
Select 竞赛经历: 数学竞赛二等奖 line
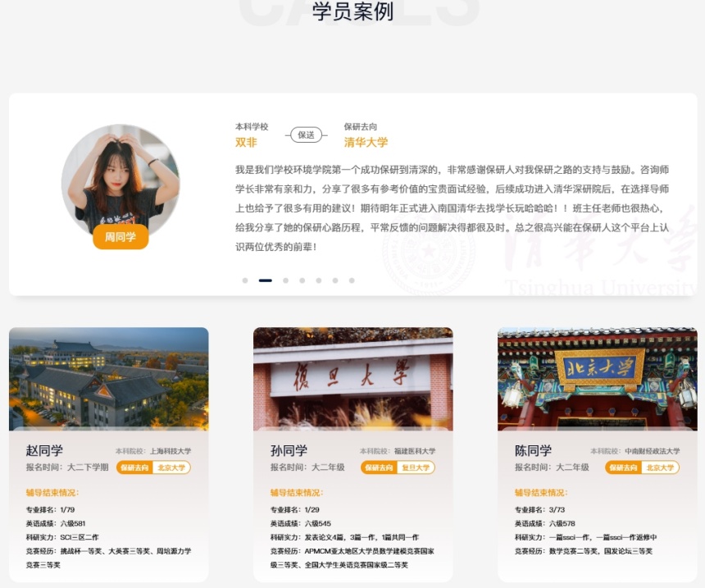tap(584, 551)
